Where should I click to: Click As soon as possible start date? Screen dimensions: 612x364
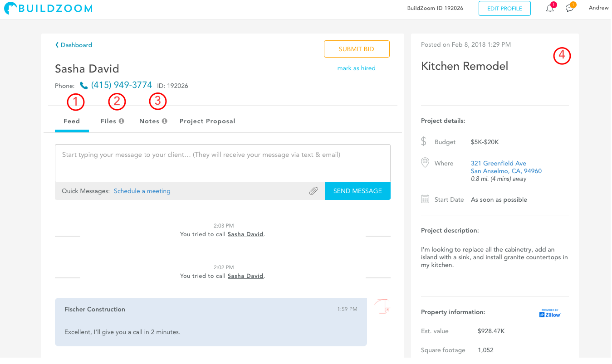point(499,199)
